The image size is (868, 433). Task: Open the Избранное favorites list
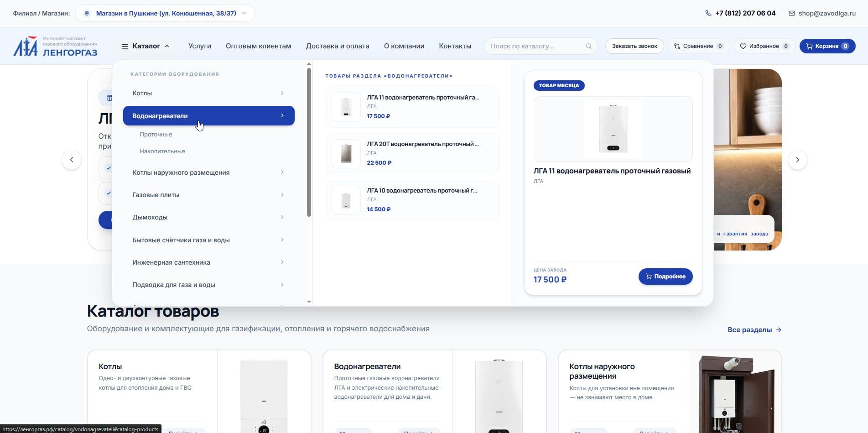pyautogui.click(x=764, y=46)
